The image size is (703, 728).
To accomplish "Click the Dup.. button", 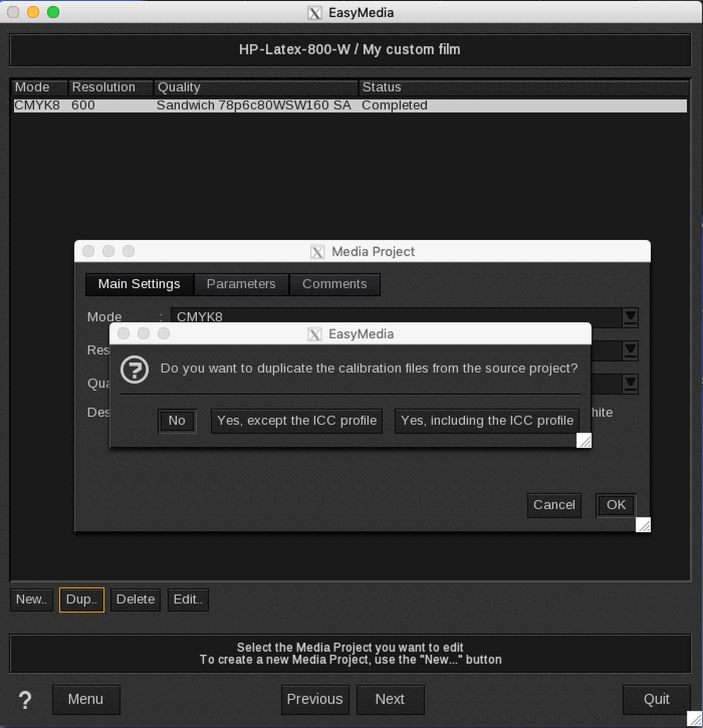I will click(x=82, y=599).
